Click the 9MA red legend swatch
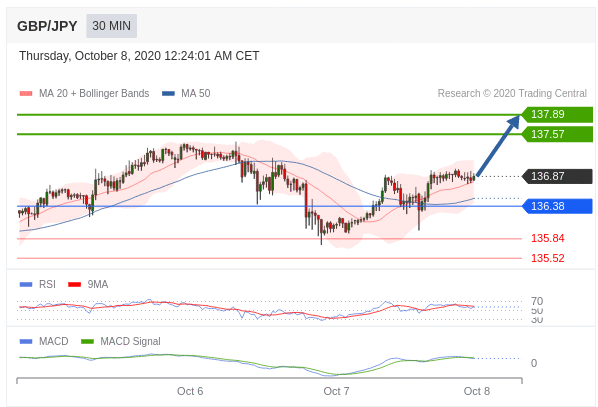Viewport: 598px width, 407px height. point(74,285)
